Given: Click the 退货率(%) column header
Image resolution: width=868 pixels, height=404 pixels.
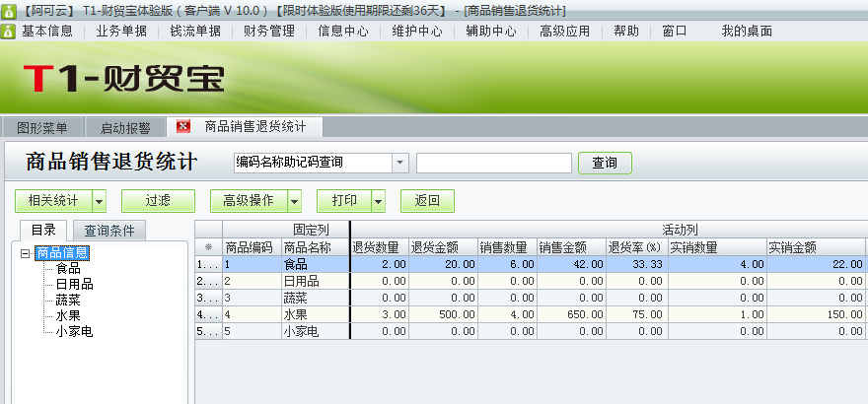Looking at the screenshot, I should coord(637,247).
